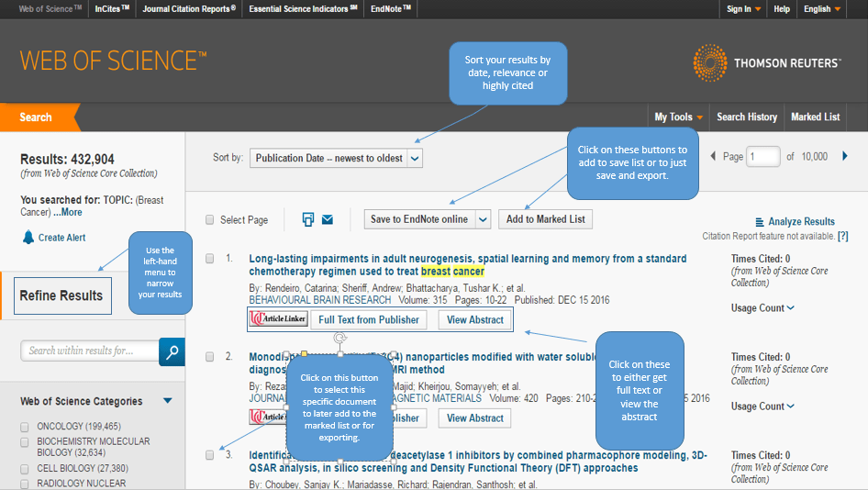Expand Usage Count for result 2
Viewport: 868px width, 490px height.
tap(762, 406)
